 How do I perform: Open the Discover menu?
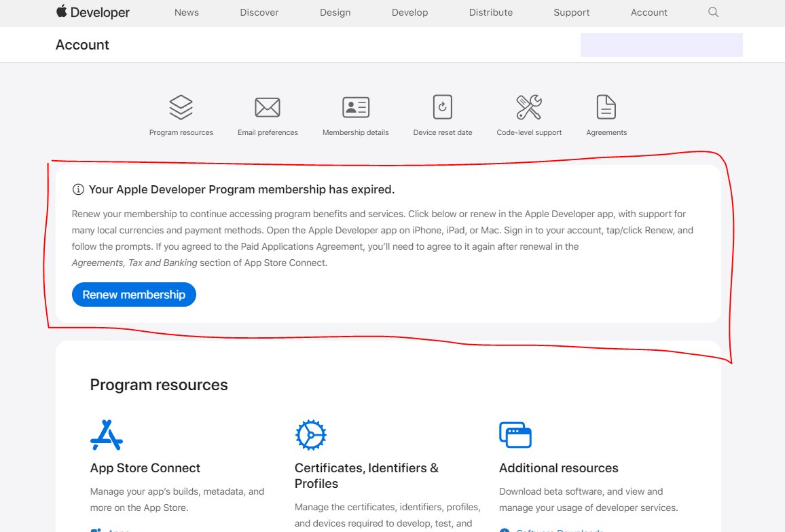tap(259, 12)
